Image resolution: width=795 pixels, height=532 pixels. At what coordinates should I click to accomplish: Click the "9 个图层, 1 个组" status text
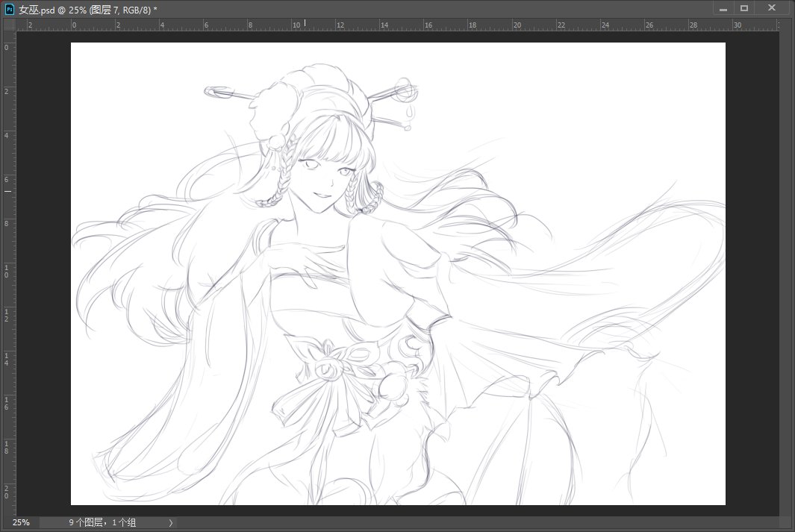click(x=102, y=522)
